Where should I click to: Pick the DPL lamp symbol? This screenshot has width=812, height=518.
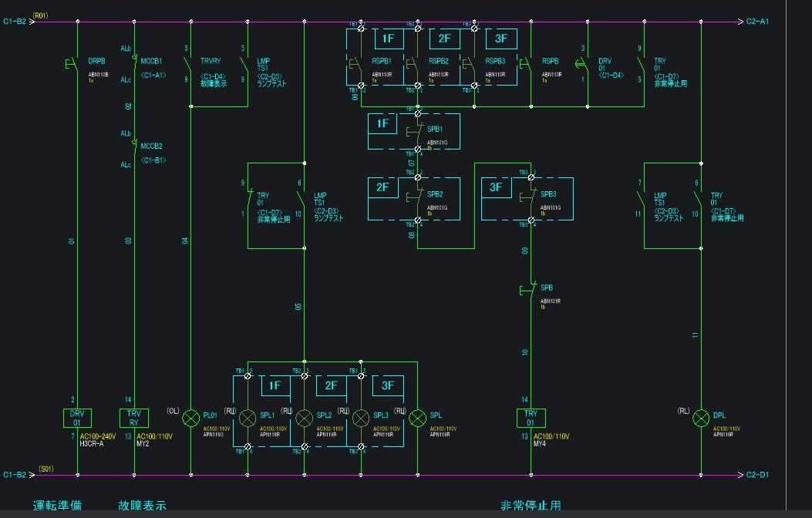click(x=700, y=419)
